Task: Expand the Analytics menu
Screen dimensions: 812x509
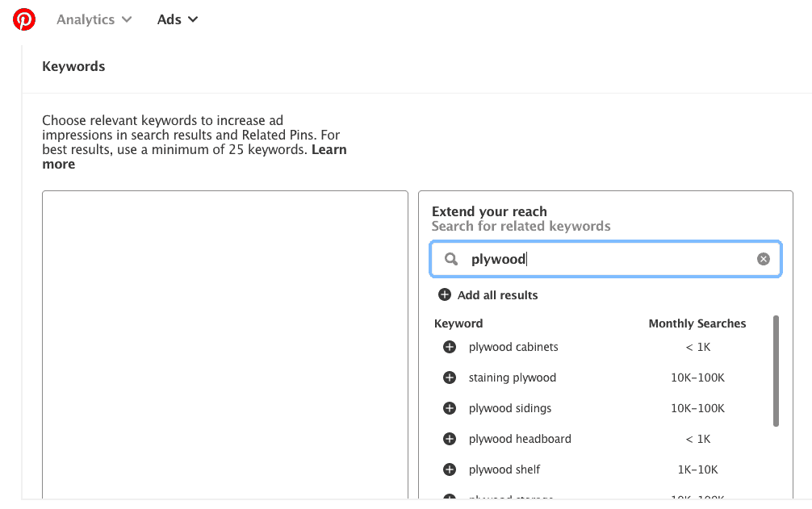Action: click(94, 19)
